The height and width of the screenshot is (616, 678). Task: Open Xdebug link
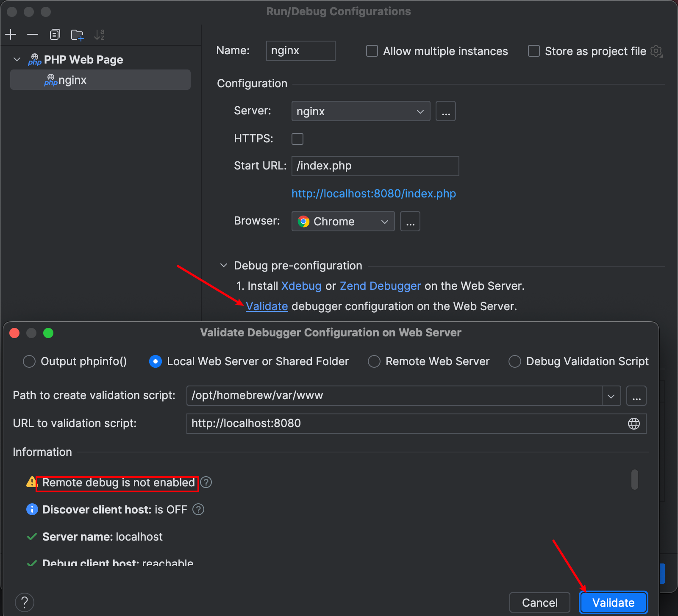click(x=301, y=286)
